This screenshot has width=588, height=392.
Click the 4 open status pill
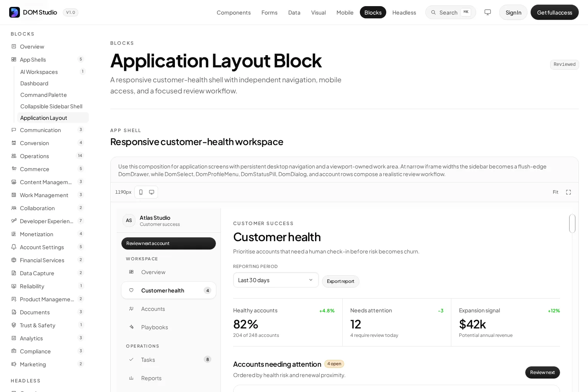(334, 364)
